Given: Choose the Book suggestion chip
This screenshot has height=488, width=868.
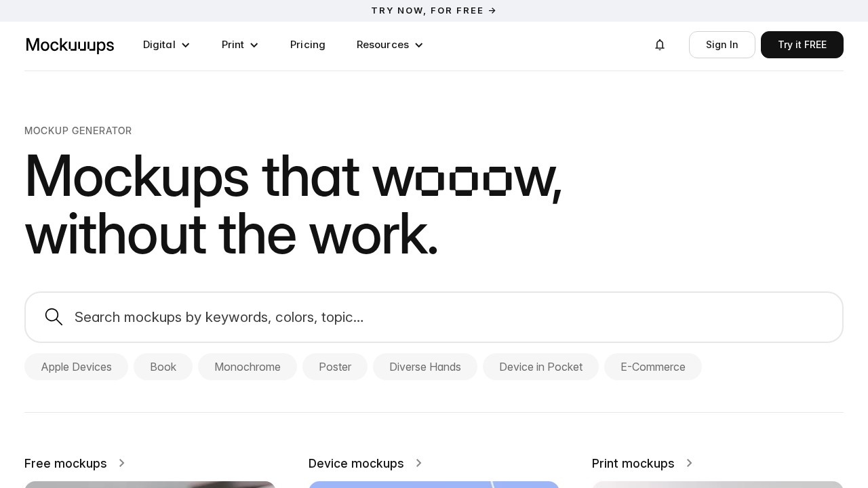Looking at the screenshot, I should click(163, 367).
